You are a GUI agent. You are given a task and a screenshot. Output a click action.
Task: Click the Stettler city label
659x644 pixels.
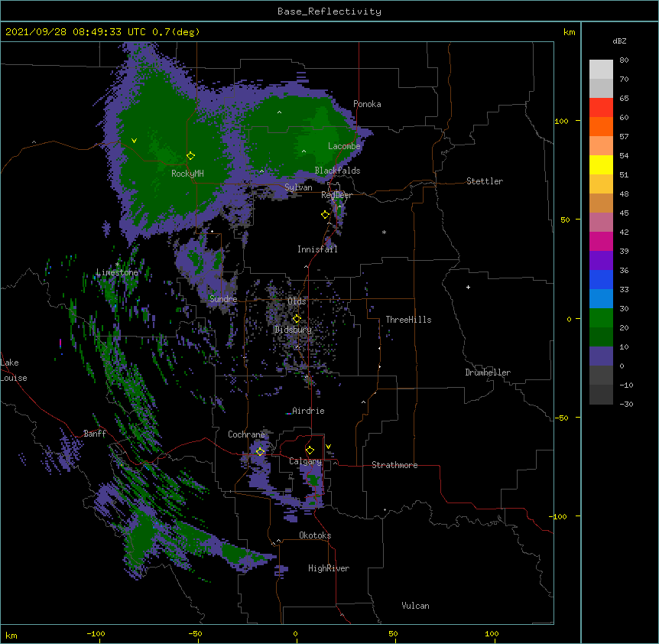(x=485, y=181)
